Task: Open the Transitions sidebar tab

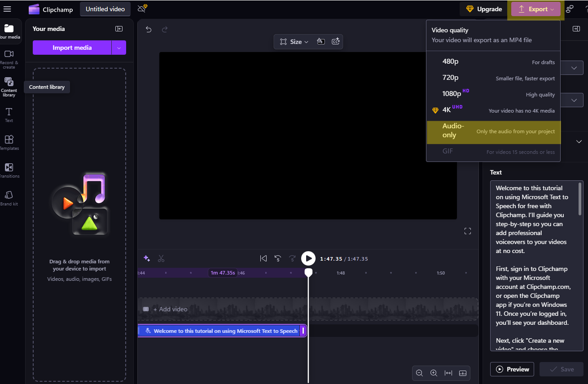Action: [9, 170]
